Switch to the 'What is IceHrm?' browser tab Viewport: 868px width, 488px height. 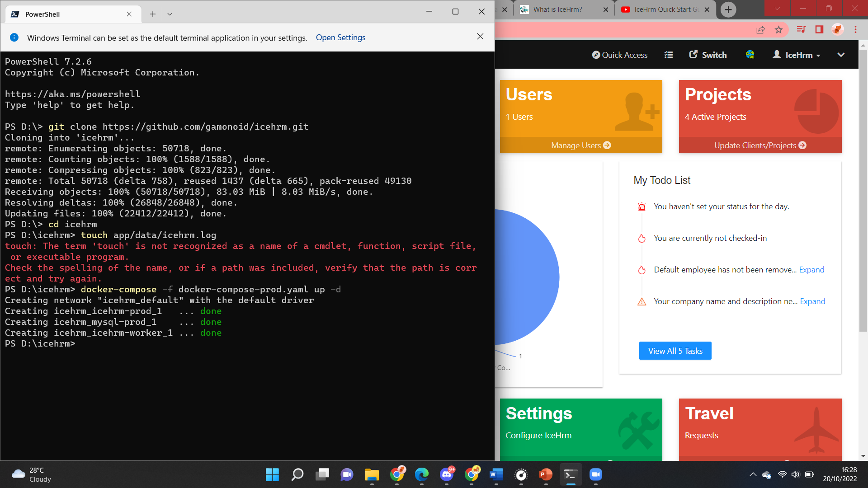click(x=557, y=9)
